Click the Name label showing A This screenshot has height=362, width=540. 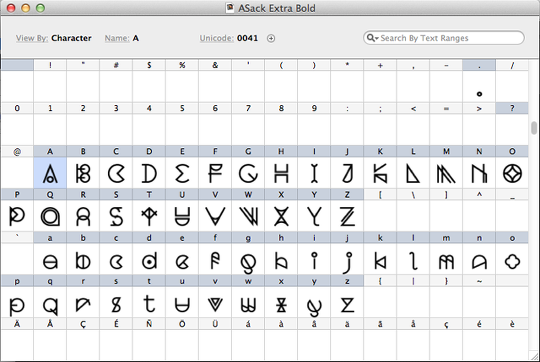[x=122, y=38]
